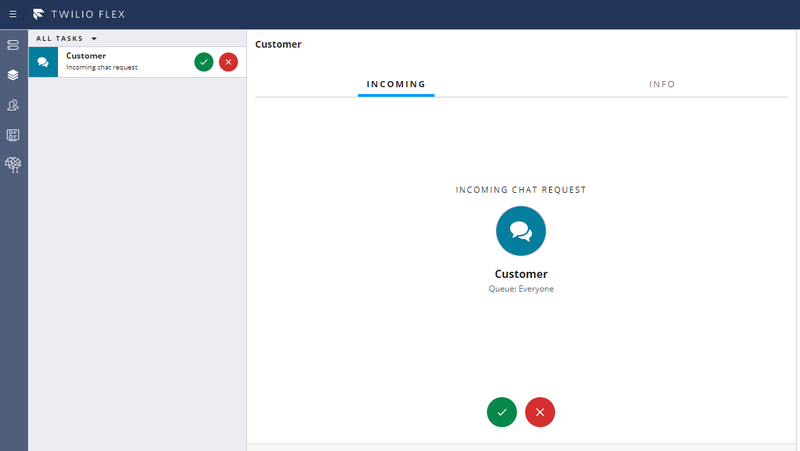Screen dimensions: 800x451
Task: Switch to the Info tab
Action: tap(662, 84)
